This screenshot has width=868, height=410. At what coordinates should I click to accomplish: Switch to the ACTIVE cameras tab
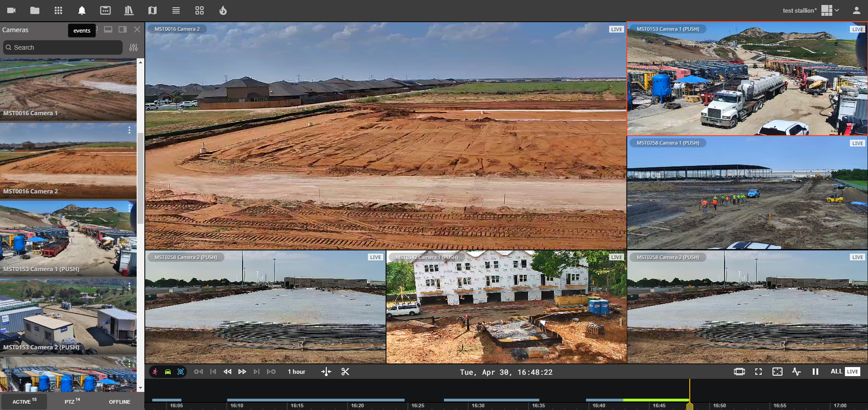tap(24, 401)
